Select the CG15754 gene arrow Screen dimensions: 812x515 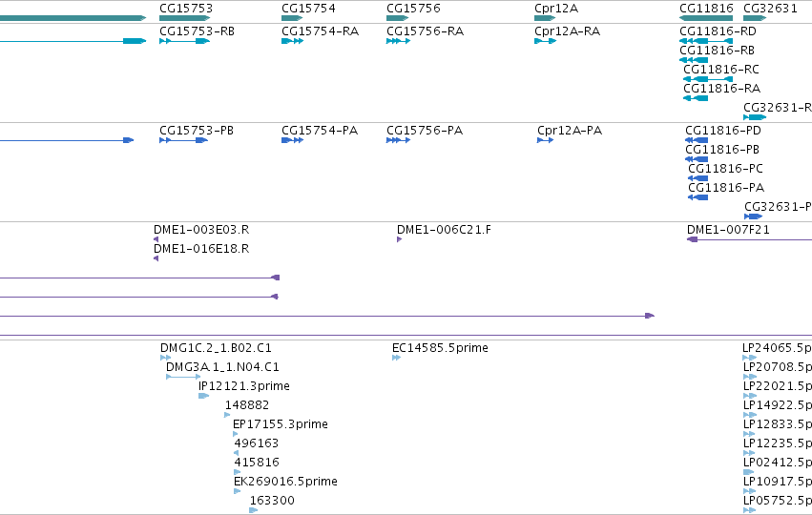[292, 18]
